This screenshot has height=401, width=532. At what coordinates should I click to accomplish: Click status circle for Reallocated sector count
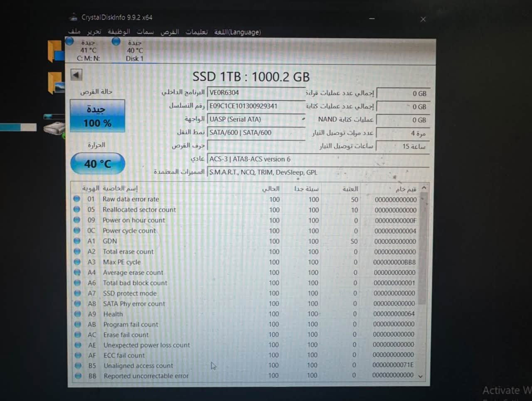pos(76,209)
